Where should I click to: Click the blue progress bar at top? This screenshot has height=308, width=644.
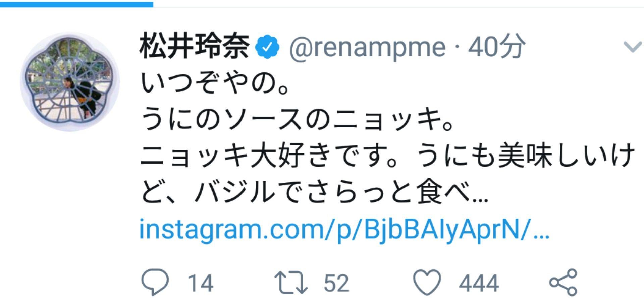[x=76, y=4]
